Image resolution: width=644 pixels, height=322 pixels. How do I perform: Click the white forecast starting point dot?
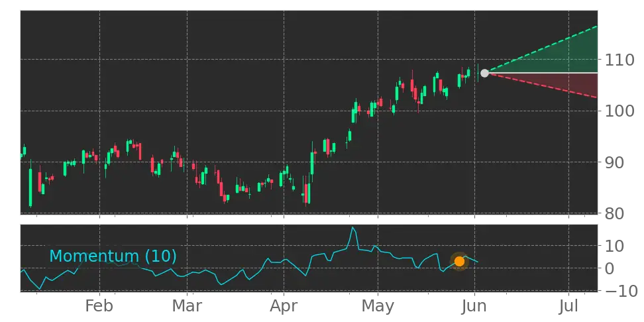484,73
